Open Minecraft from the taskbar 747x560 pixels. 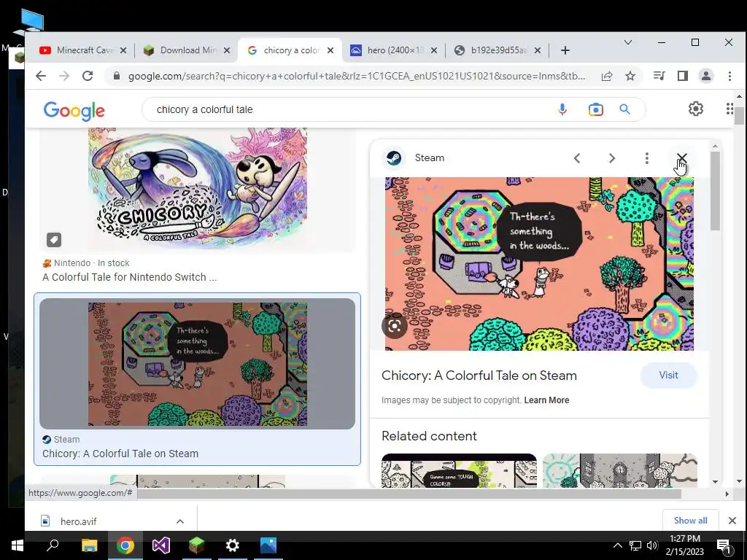point(197,545)
